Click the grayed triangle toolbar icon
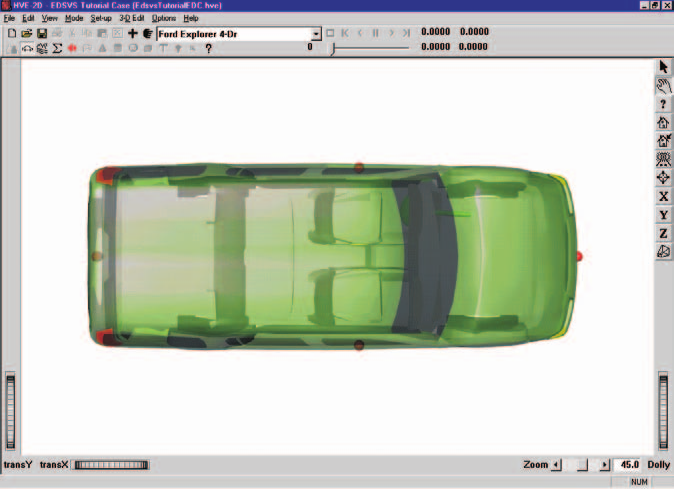674x489 pixels. coord(102,49)
